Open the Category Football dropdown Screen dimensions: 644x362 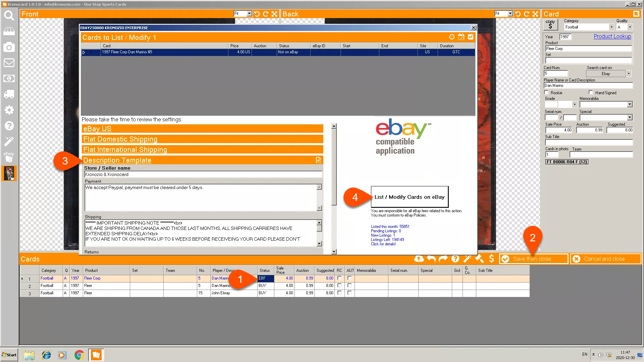(611, 27)
